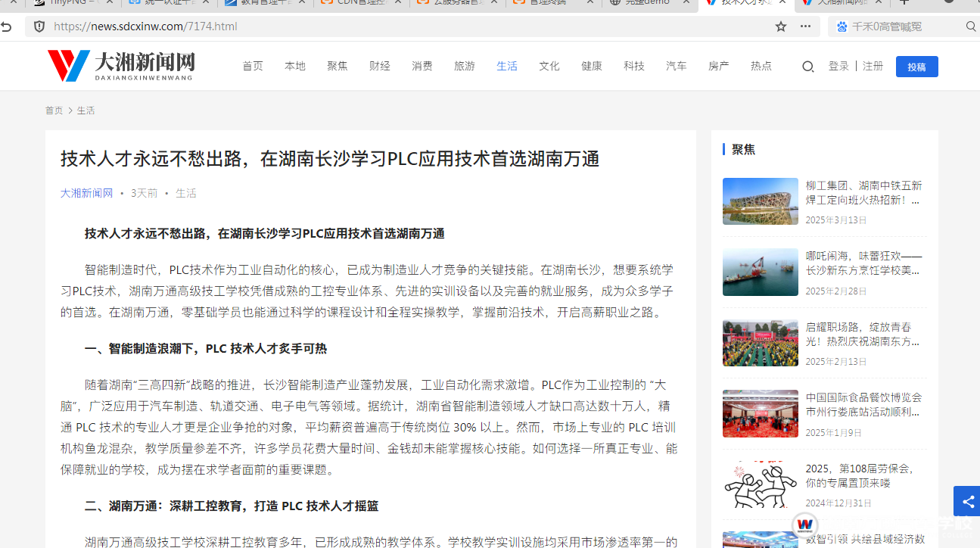The width and height of the screenshot is (980, 548).
Task: Click the large article headline at the top
Action: 330,159
